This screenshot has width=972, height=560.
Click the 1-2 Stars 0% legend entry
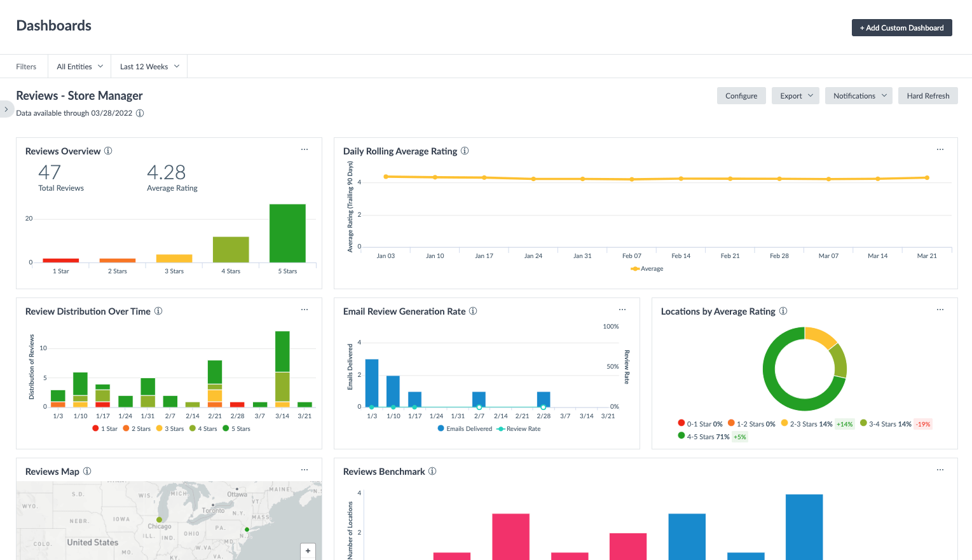(x=751, y=423)
